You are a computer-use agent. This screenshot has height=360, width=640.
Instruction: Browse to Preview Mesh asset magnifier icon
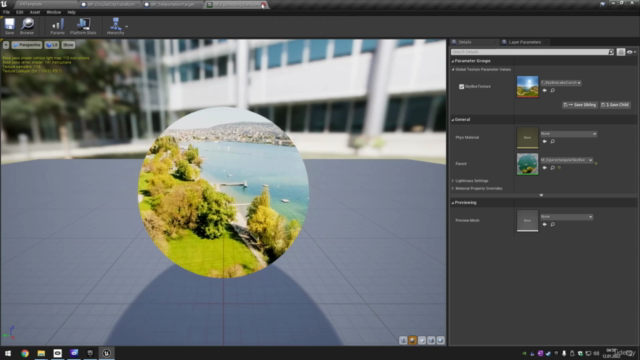tap(553, 224)
